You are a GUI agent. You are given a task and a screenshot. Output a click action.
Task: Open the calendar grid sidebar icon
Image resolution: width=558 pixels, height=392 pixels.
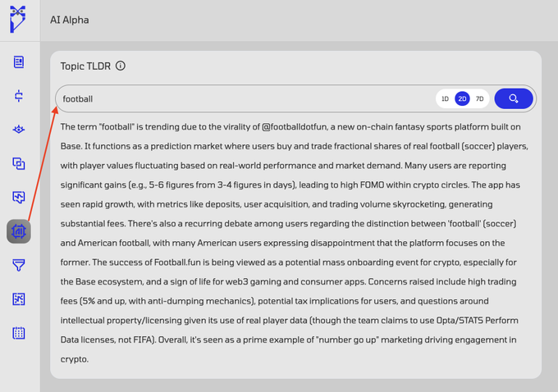19,333
